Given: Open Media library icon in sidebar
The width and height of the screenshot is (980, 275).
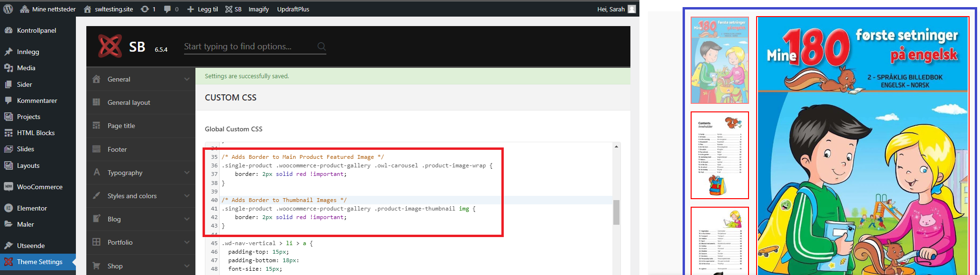Looking at the screenshot, I should click(9, 68).
